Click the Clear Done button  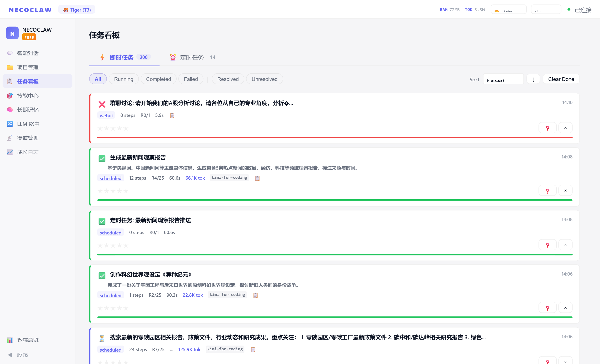(x=561, y=79)
